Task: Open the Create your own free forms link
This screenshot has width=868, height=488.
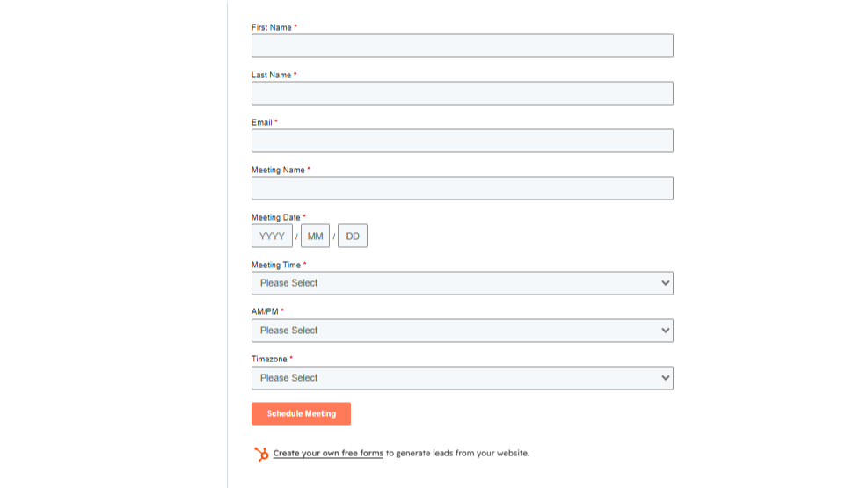Action: pos(328,453)
